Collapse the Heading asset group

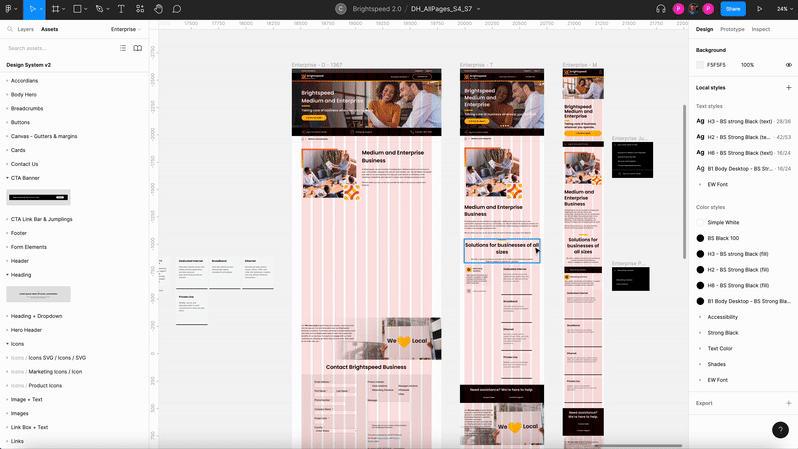pos(7,275)
